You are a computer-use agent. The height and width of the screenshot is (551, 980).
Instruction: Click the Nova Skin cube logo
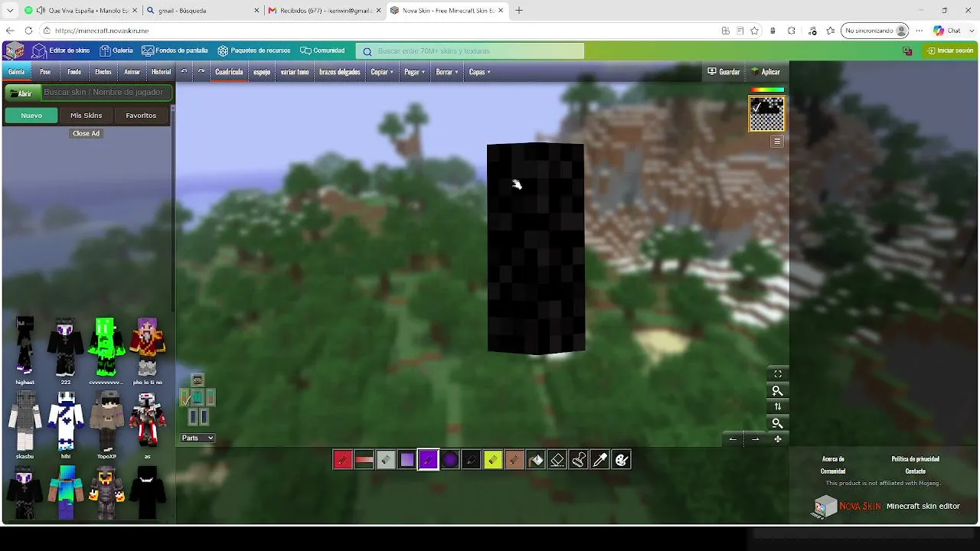pos(15,51)
